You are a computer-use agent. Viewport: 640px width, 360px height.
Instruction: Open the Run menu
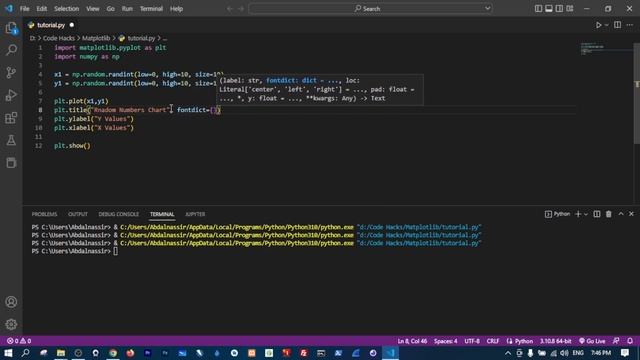tap(127, 9)
